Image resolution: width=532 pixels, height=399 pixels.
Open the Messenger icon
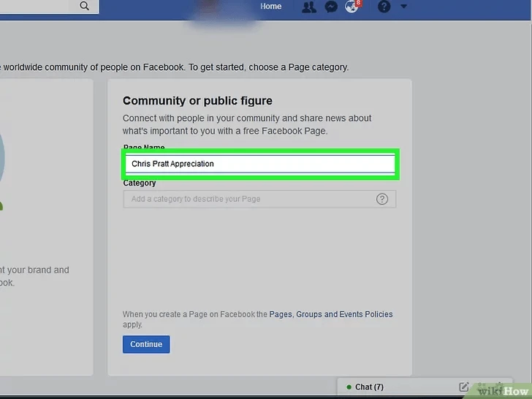coord(331,7)
